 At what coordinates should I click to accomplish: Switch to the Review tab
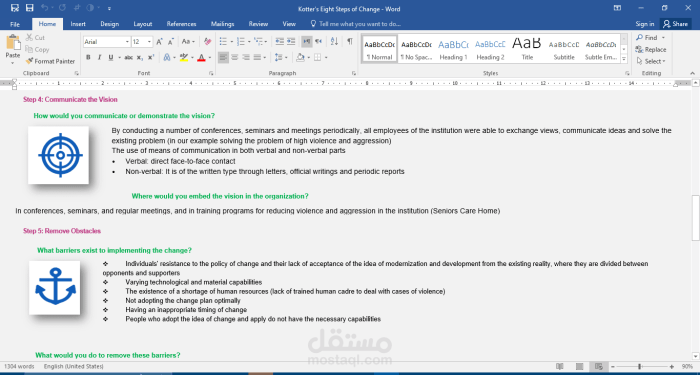coord(258,24)
